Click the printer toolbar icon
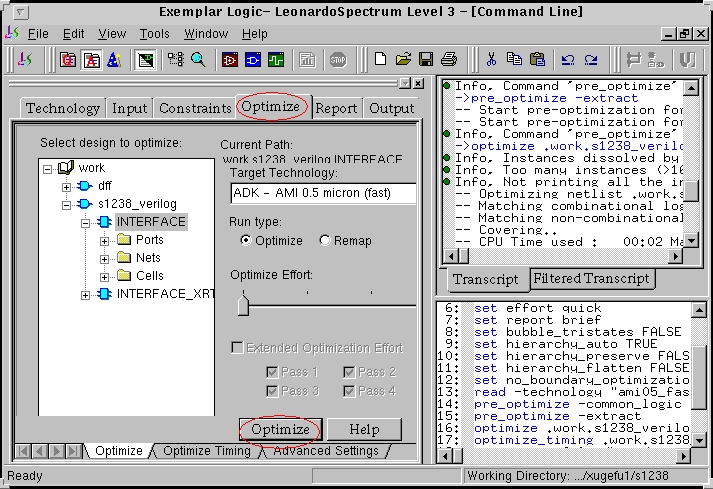 point(449,59)
